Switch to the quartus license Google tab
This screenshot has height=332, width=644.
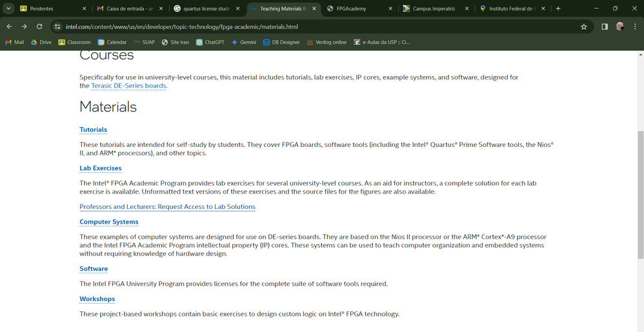[206, 8]
